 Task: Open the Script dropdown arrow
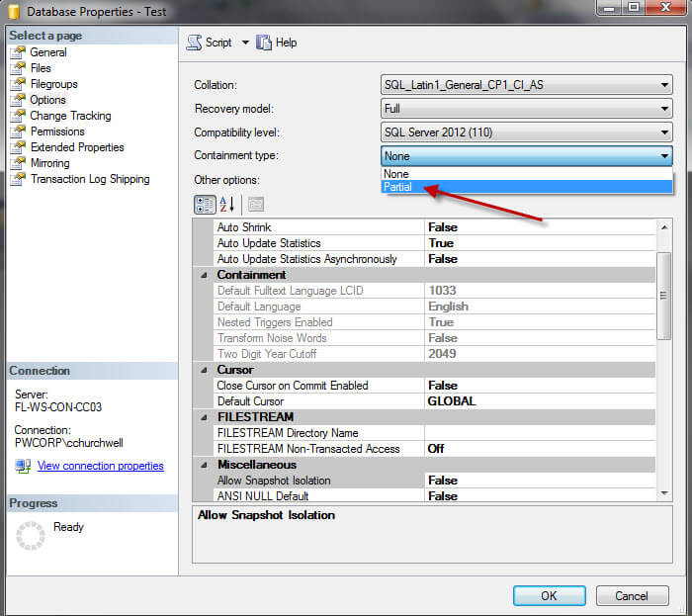[x=245, y=43]
